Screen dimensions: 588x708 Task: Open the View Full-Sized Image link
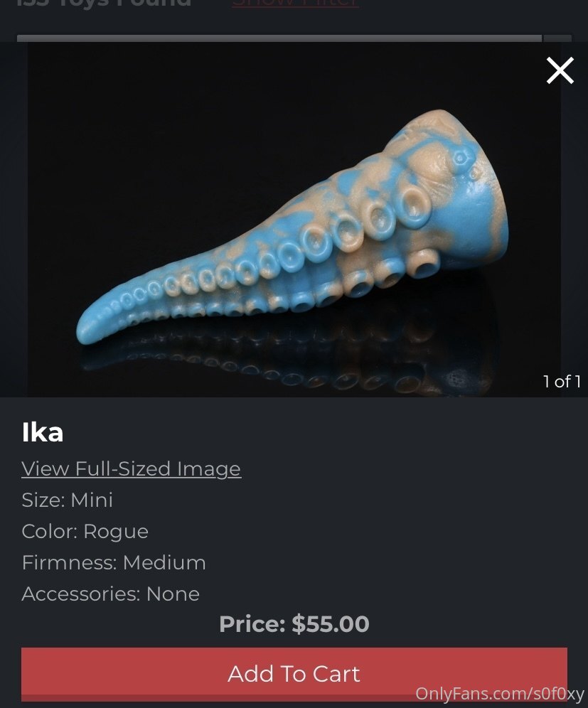coord(131,468)
